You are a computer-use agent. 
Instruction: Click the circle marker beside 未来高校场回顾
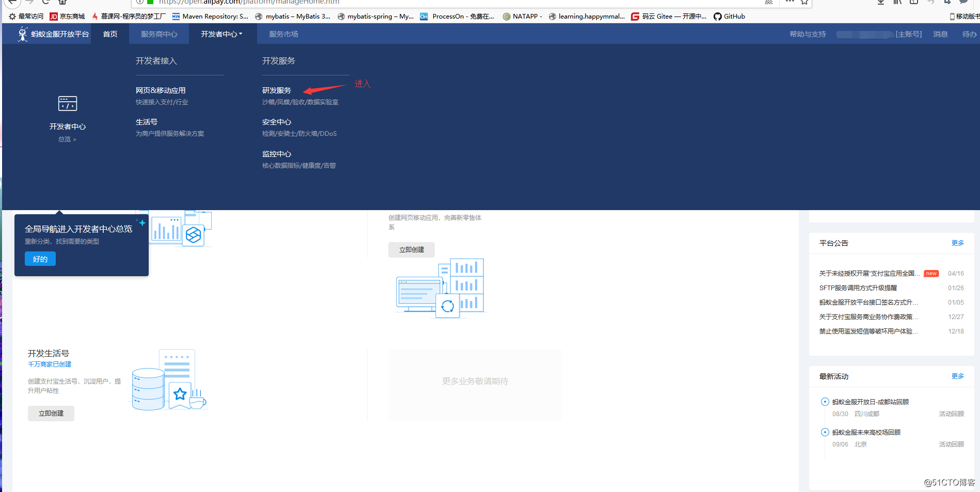(825, 432)
